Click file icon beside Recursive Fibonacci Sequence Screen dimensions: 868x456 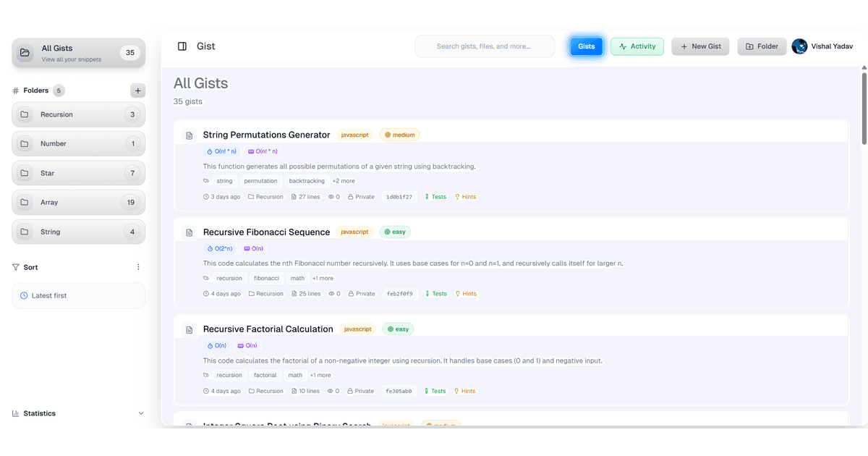189,232
